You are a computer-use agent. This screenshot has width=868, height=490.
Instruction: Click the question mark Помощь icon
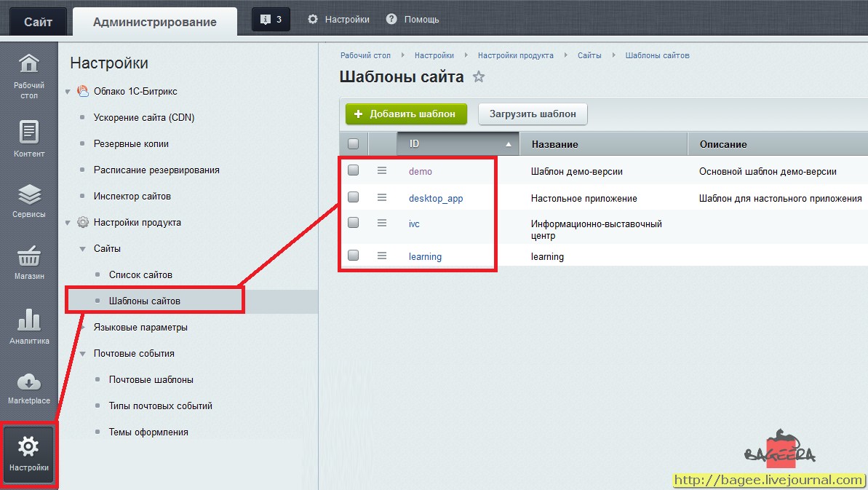point(391,19)
